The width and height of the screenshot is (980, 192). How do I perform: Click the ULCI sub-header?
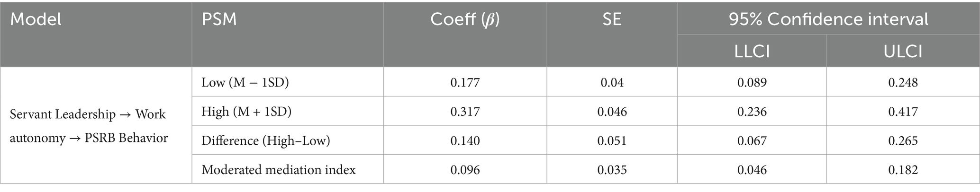(903, 51)
